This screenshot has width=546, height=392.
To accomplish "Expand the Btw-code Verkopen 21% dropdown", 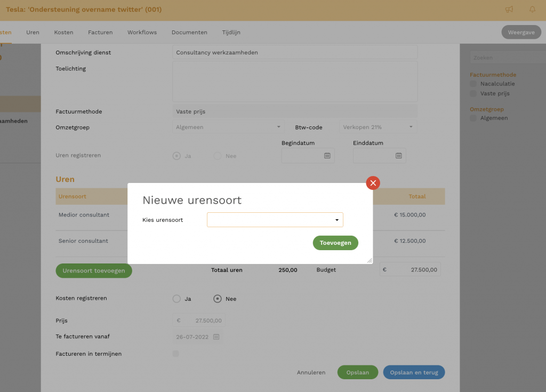I will (411, 127).
